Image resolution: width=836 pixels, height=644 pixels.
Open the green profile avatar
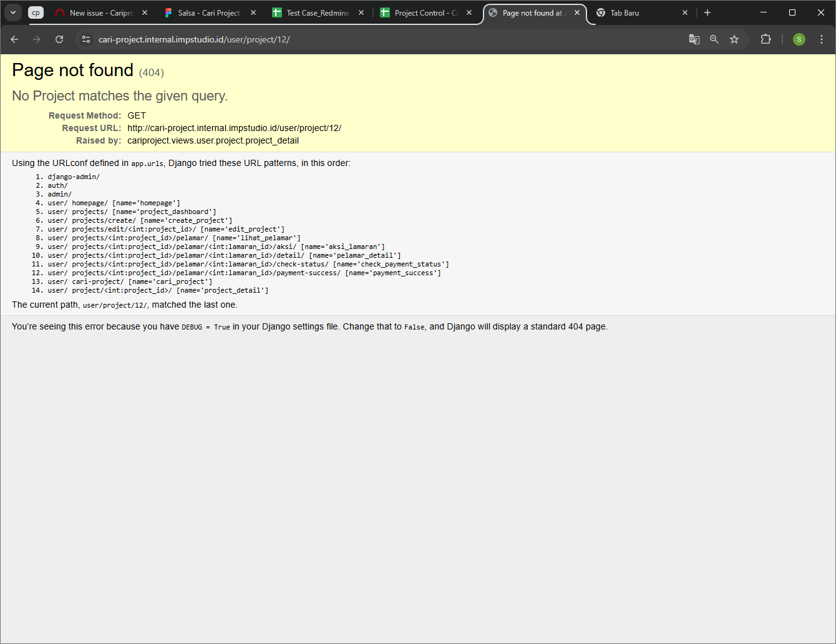799,39
